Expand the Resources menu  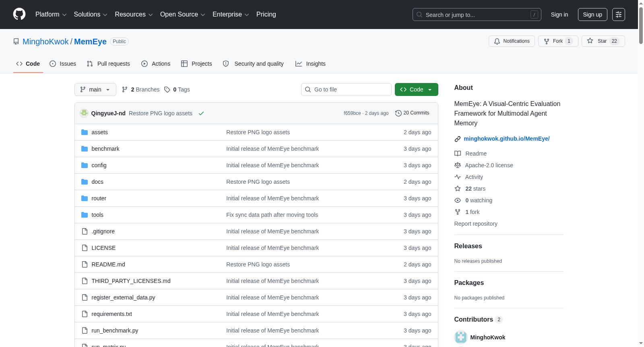coord(134,15)
